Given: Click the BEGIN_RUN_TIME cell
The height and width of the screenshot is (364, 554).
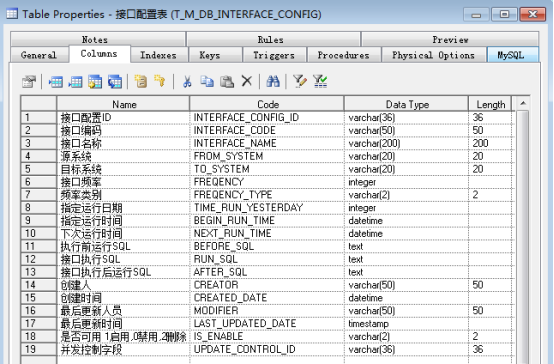Looking at the screenshot, I should click(267, 221).
